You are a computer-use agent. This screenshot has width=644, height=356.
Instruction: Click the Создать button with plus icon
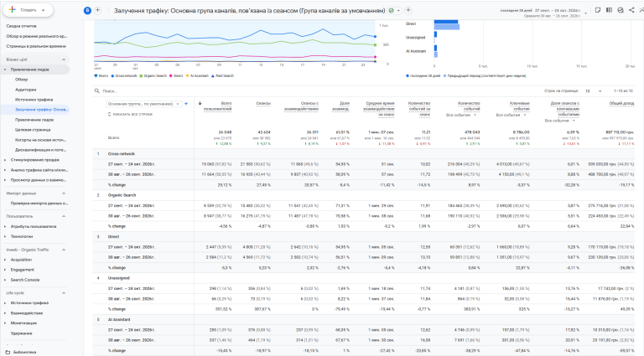pyautogui.click(x=28, y=10)
